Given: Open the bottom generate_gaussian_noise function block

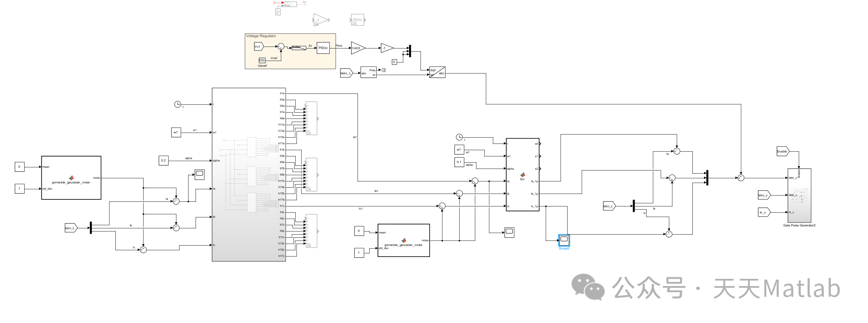Looking at the screenshot, I should pyautogui.click(x=404, y=240).
